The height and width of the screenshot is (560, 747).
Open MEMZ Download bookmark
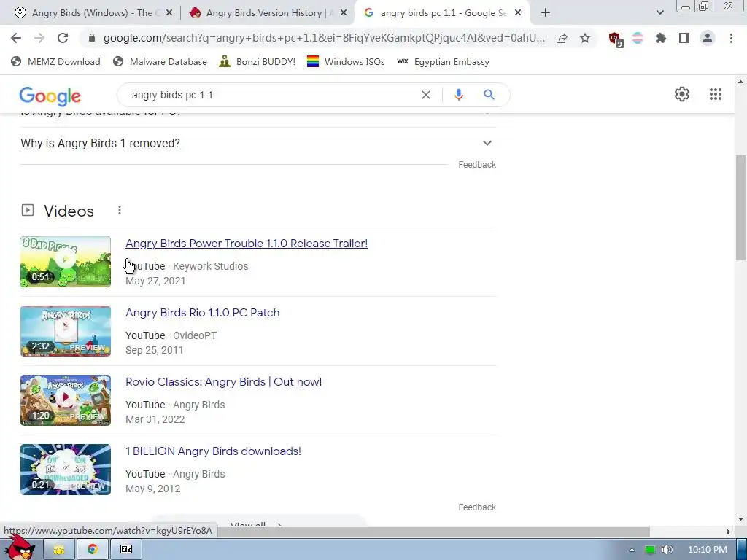(x=55, y=61)
